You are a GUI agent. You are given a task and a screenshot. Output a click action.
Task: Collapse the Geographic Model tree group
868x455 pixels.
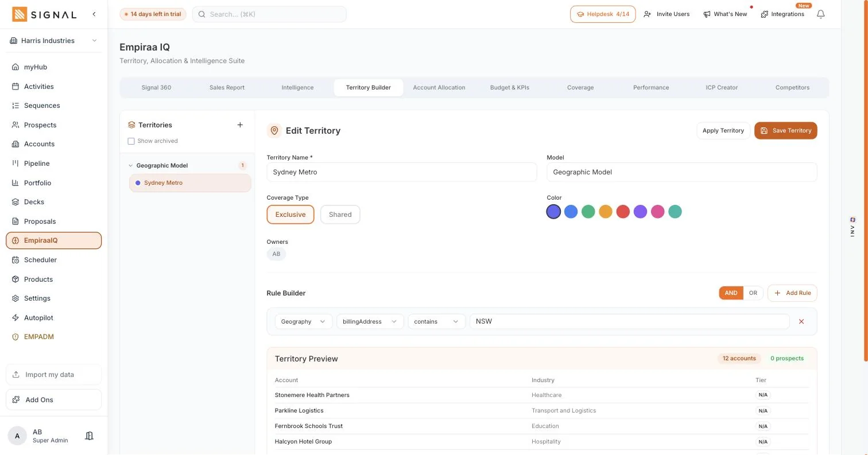[130, 166]
